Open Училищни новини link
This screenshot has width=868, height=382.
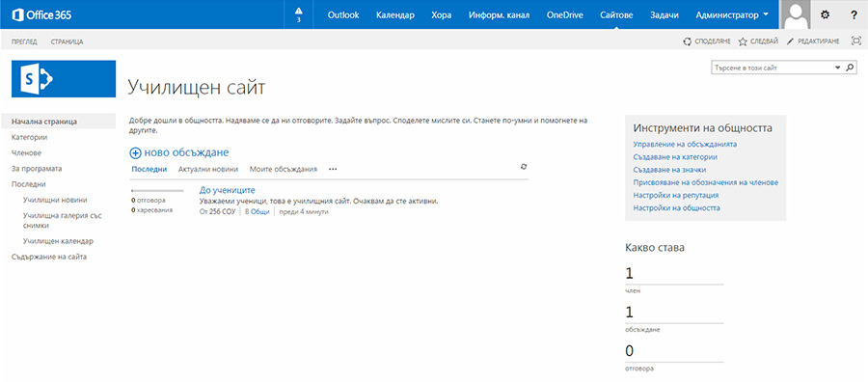click(x=55, y=200)
